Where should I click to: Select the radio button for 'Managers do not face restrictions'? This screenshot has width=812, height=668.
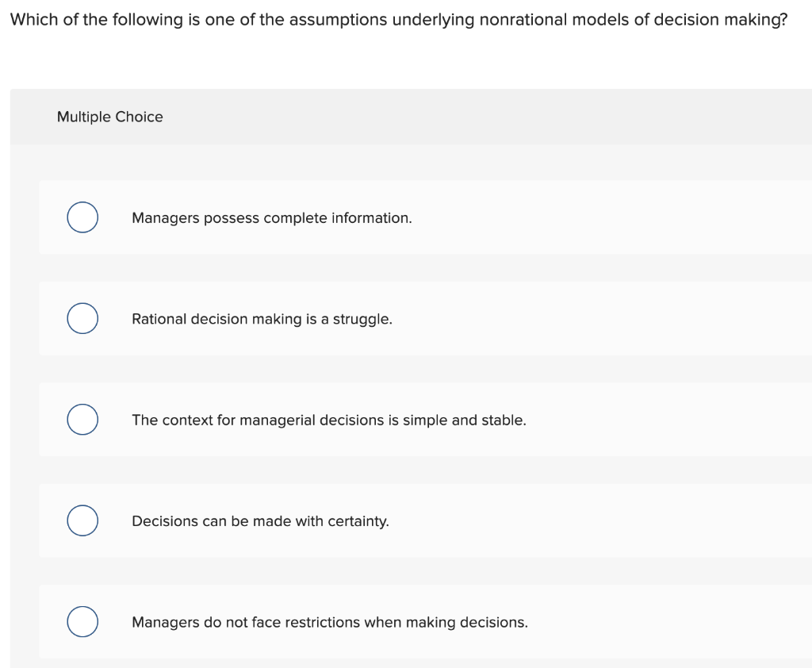pyautogui.click(x=82, y=622)
